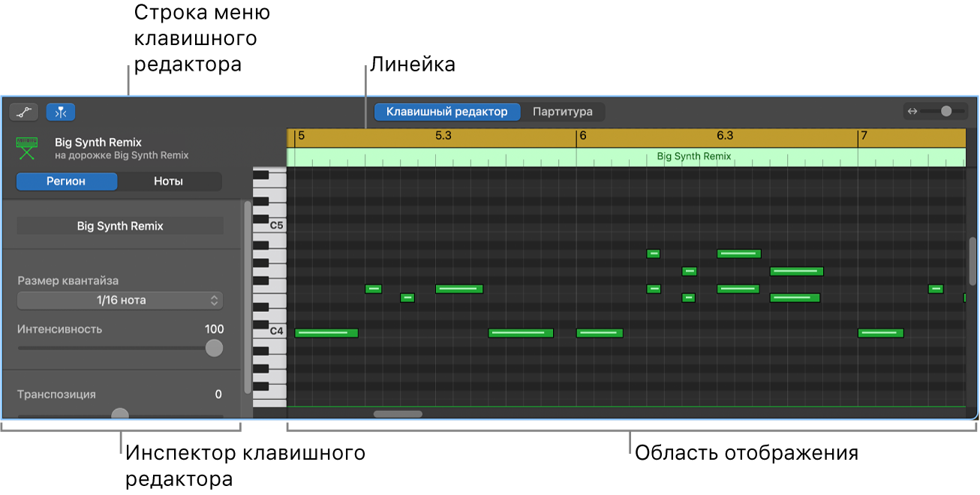Click the C5 piano key
The height and width of the screenshot is (495, 980).
coord(270,225)
